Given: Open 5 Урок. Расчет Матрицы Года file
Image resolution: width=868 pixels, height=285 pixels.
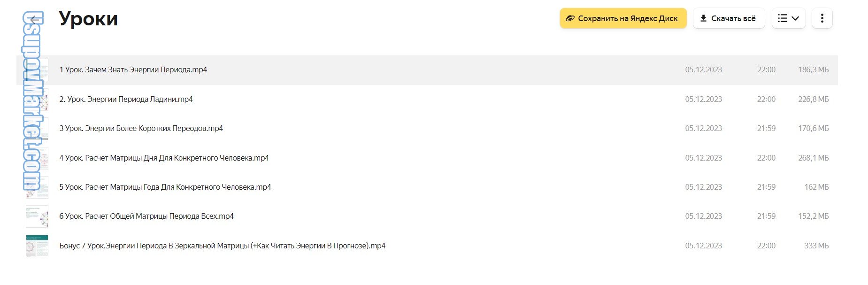Looking at the screenshot, I should click(x=165, y=187).
